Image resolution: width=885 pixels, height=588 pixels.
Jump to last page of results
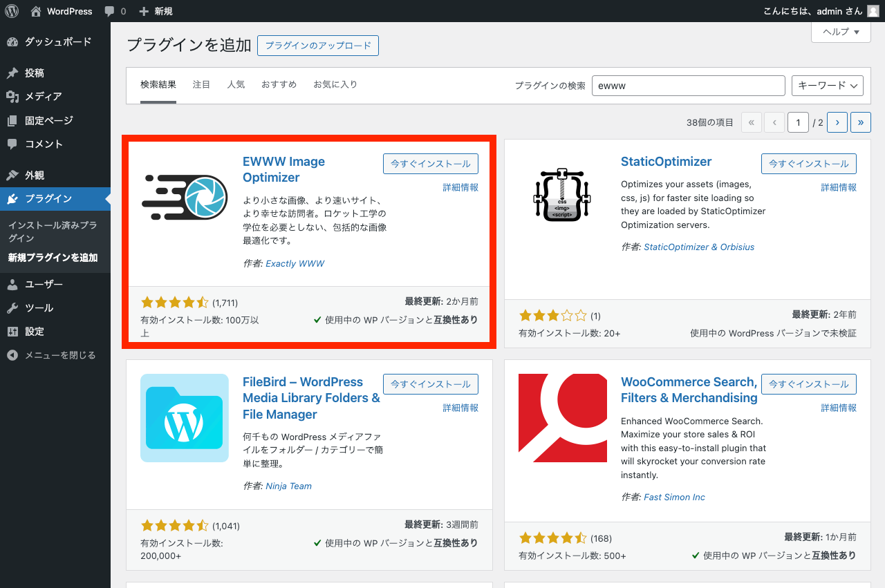pos(861,122)
